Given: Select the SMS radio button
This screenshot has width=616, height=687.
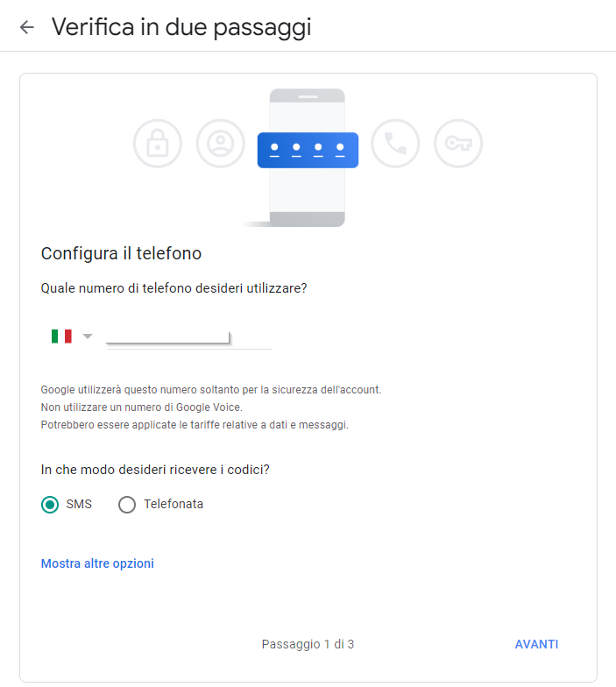Looking at the screenshot, I should (50, 505).
